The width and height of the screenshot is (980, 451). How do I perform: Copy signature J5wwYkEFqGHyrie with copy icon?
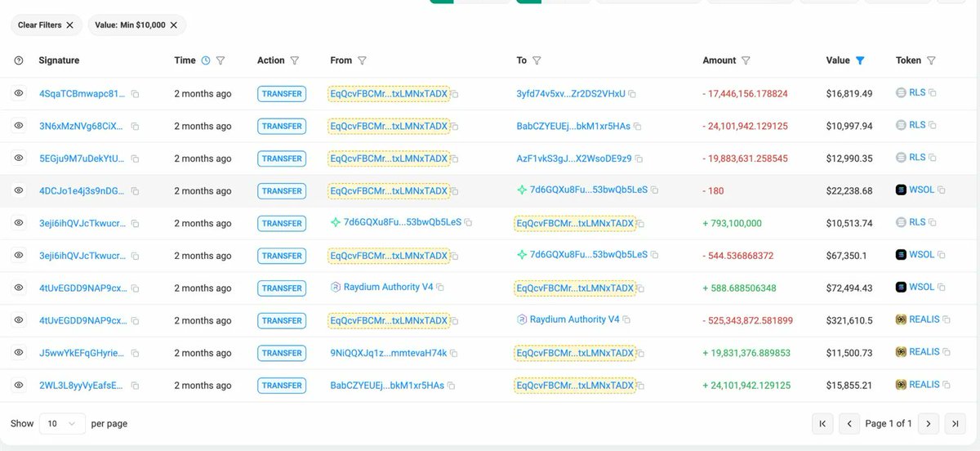coord(135,354)
